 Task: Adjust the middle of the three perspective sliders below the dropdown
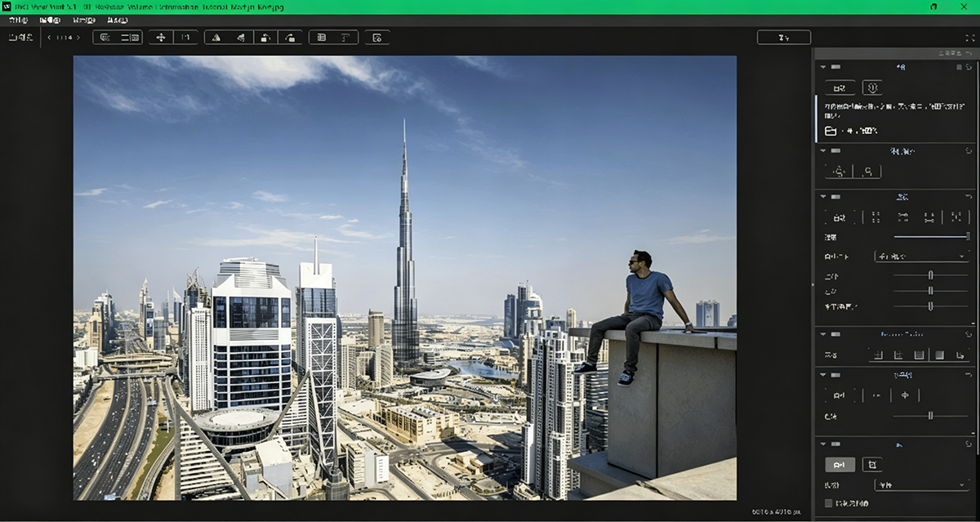[x=930, y=291]
